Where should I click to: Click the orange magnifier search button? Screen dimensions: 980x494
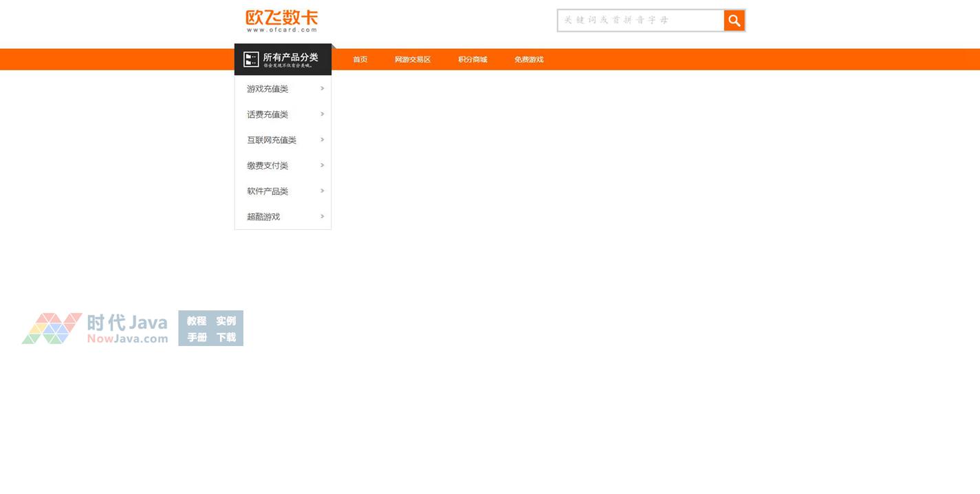(734, 21)
